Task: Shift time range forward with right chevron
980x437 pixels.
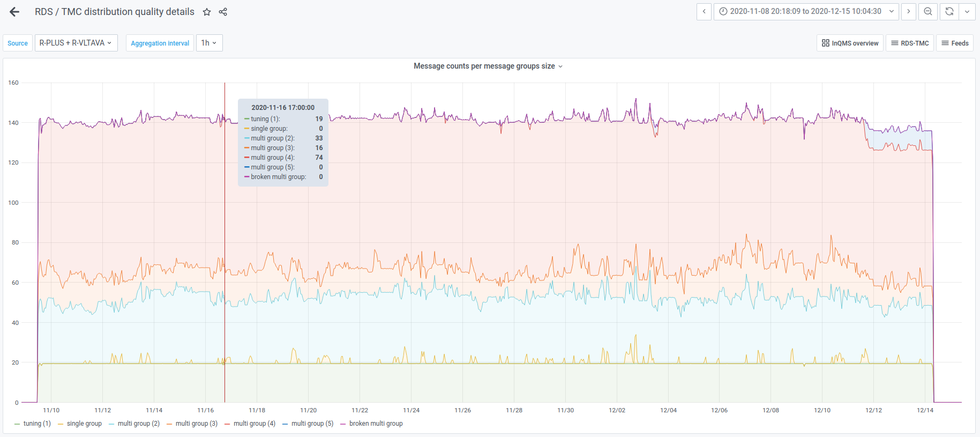Action: pos(909,11)
